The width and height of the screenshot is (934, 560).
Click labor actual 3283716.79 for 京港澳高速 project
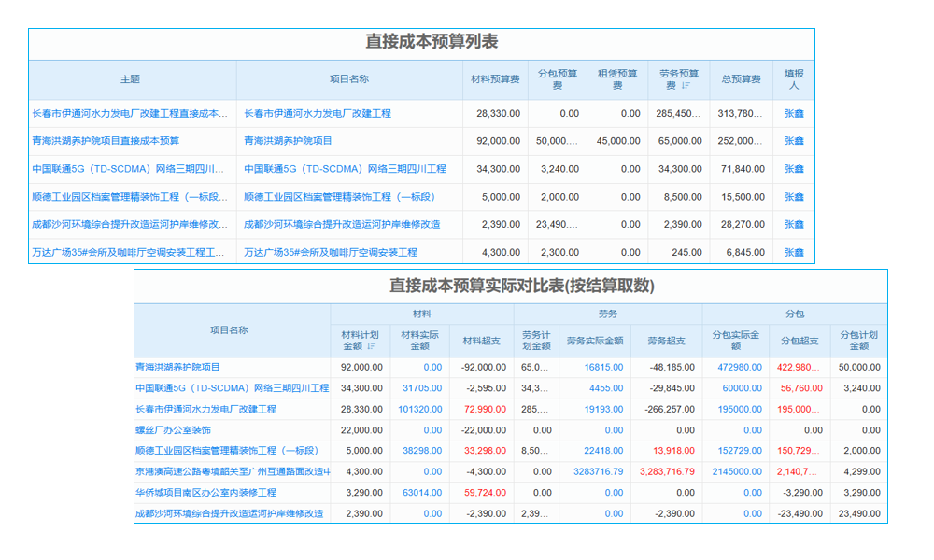click(x=598, y=470)
